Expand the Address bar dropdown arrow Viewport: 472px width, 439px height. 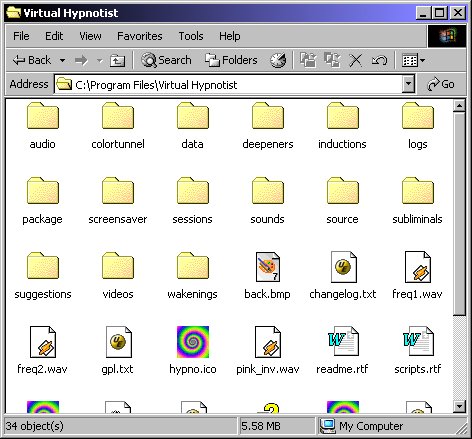pos(408,84)
